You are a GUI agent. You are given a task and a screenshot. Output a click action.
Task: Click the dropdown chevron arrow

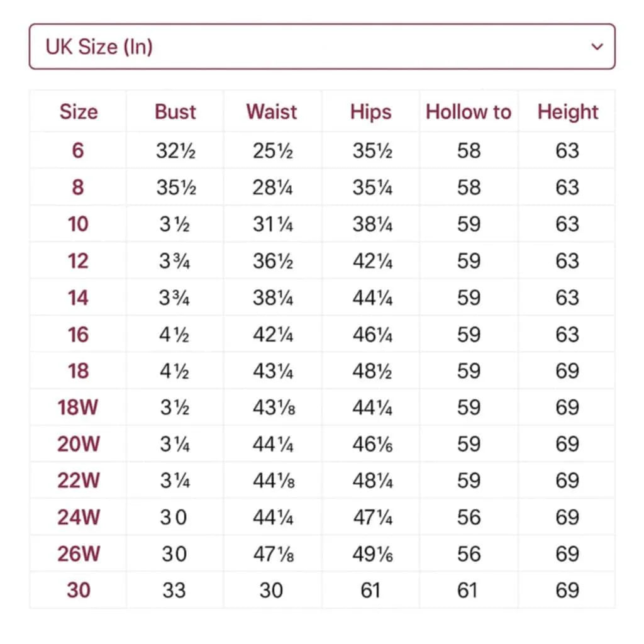coord(597,47)
